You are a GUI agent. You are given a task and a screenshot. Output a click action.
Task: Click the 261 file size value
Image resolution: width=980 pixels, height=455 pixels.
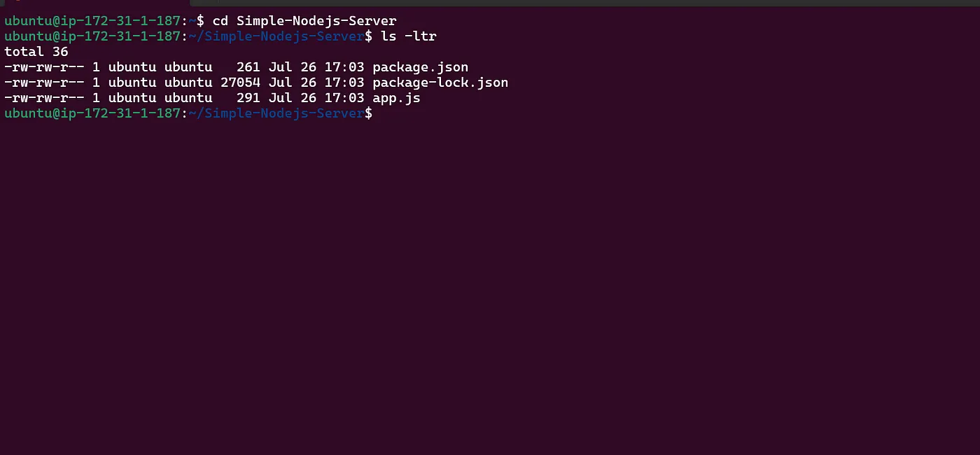click(248, 67)
